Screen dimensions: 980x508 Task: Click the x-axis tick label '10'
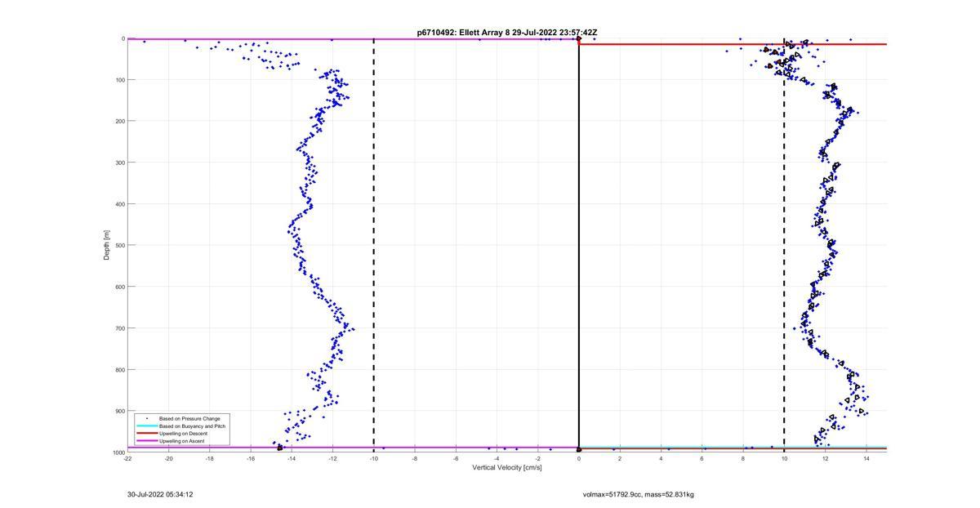pos(784,458)
